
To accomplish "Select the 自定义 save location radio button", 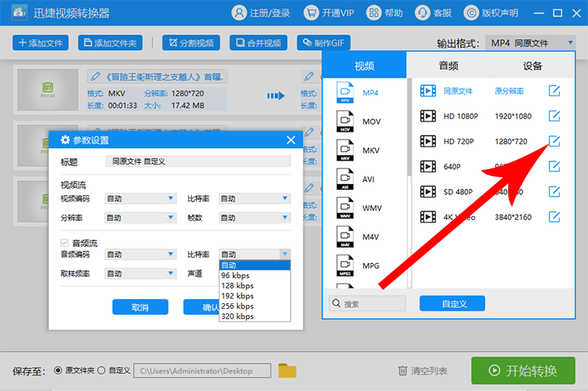I will (x=101, y=371).
